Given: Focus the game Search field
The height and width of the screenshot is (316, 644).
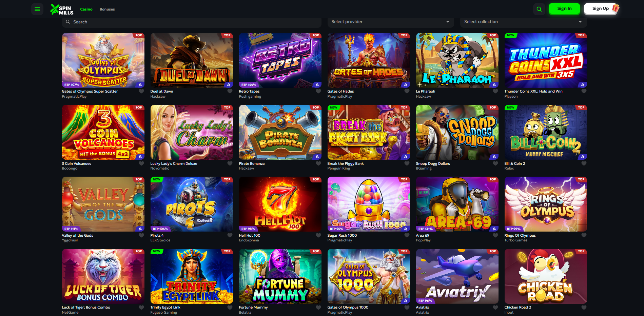Looking at the screenshot, I should [x=192, y=22].
